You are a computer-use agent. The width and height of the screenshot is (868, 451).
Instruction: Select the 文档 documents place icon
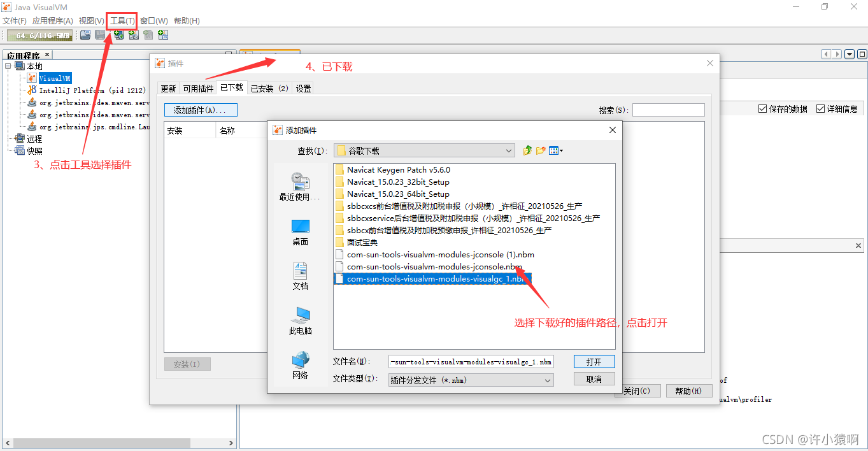click(x=300, y=276)
